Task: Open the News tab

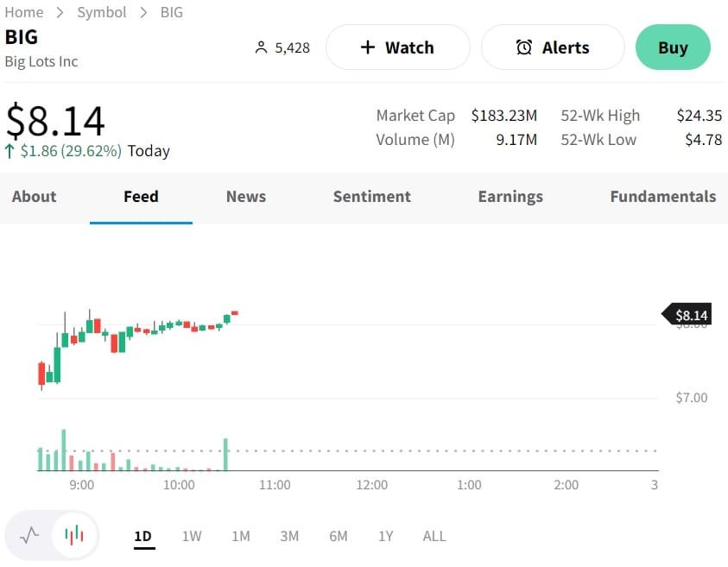Action: coord(246,197)
